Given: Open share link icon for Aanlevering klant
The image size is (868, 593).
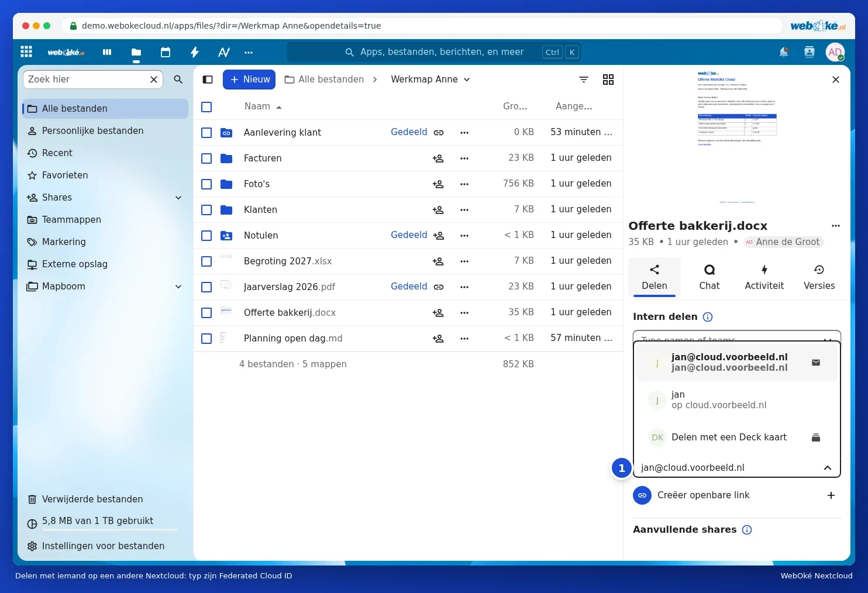Looking at the screenshot, I should 439,133.
